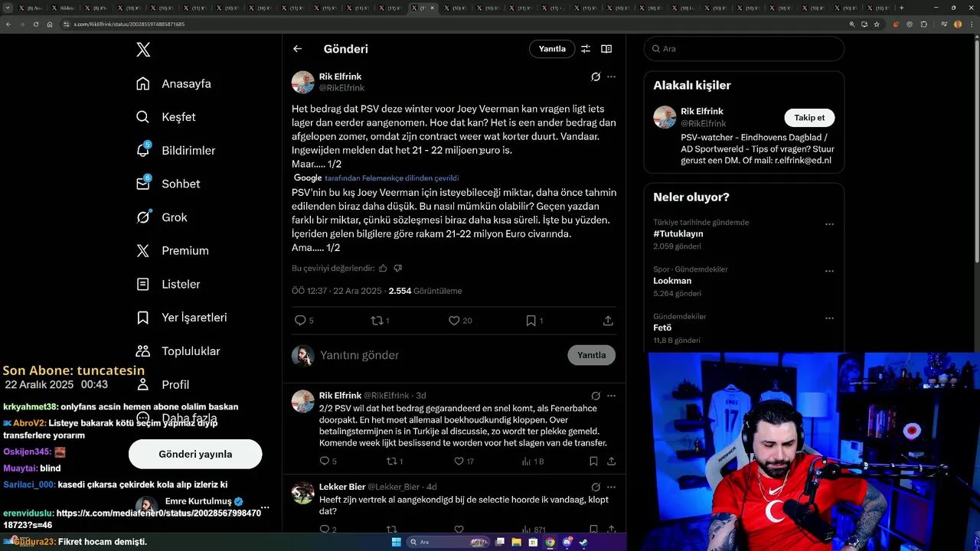Follow Rik Elfrink with Takip et
This screenshot has height=551, width=980.
(809, 118)
